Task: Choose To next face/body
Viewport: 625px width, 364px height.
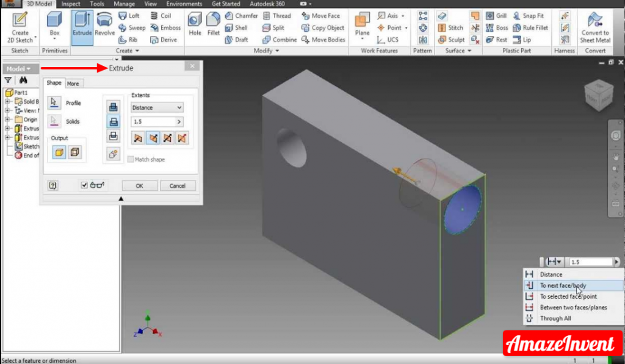Action: 574,285
